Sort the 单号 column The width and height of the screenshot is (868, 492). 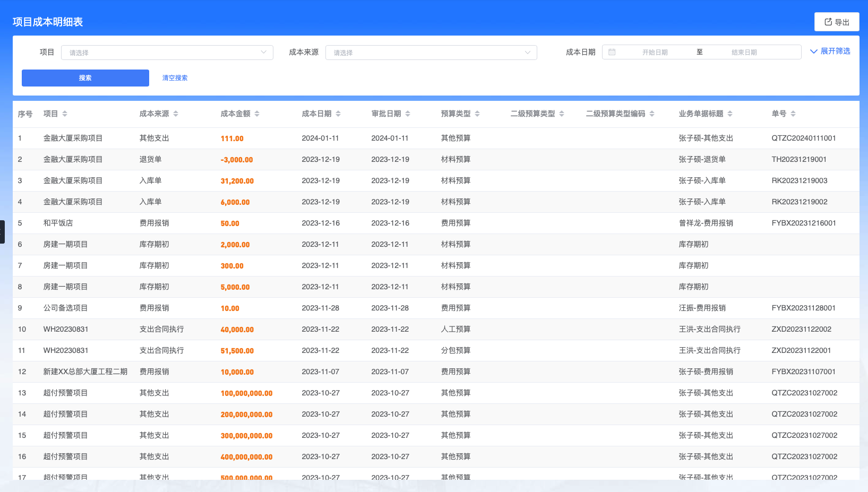click(794, 113)
